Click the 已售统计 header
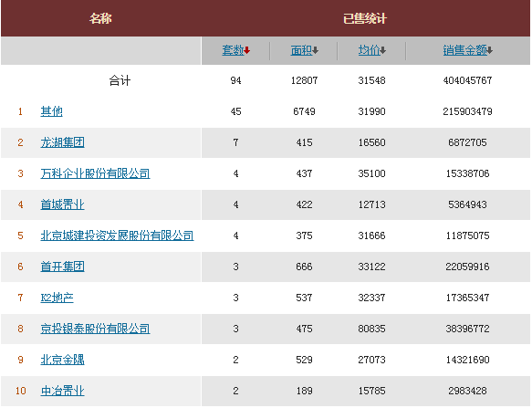Image resolution: width=532 pixels, height=408 pixels. (x=365, y=18)
